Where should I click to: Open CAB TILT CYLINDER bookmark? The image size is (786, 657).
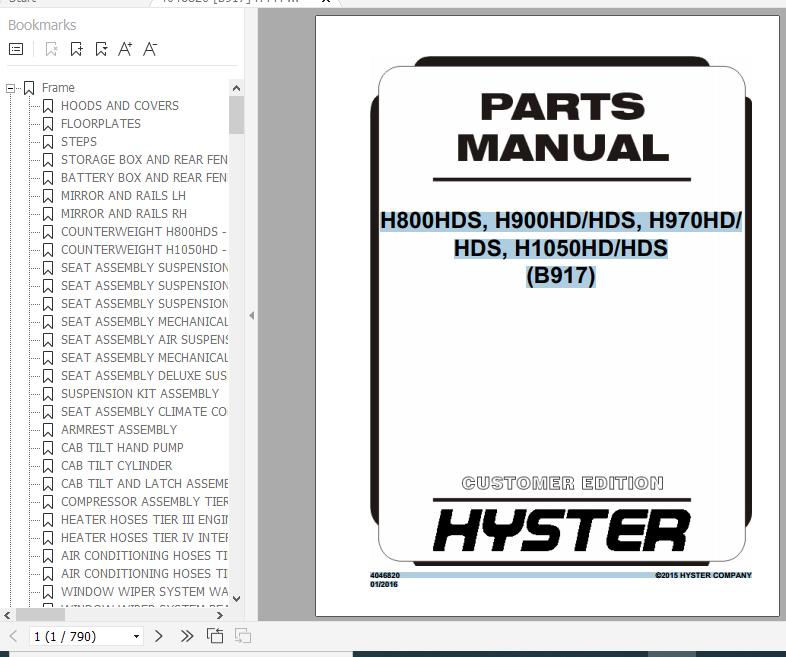pyautogui.click(x=116, y=466)
